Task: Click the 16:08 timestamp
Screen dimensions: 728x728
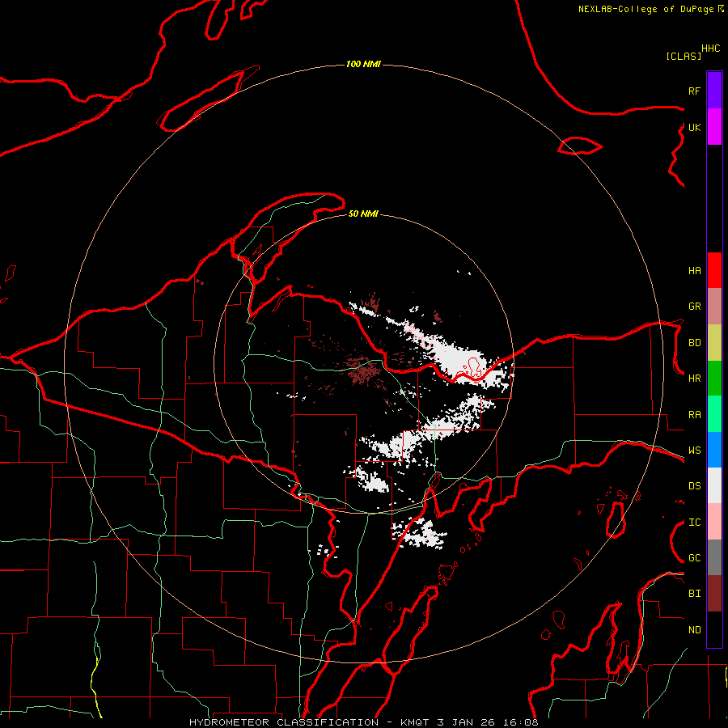Action: 521,722
